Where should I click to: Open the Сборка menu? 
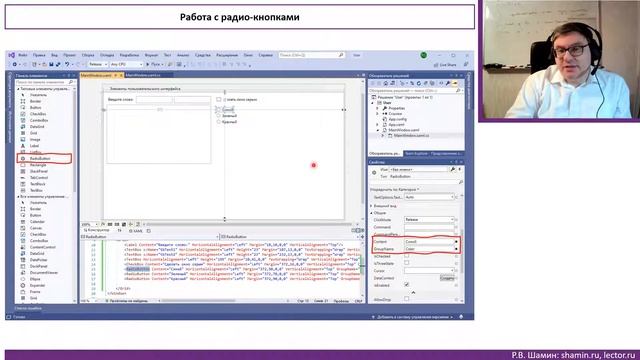[x=88, y=55]
